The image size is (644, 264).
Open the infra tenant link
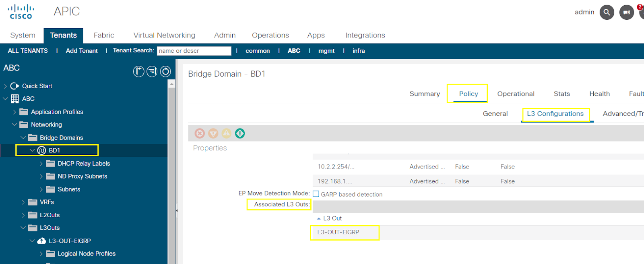point(359,51)
